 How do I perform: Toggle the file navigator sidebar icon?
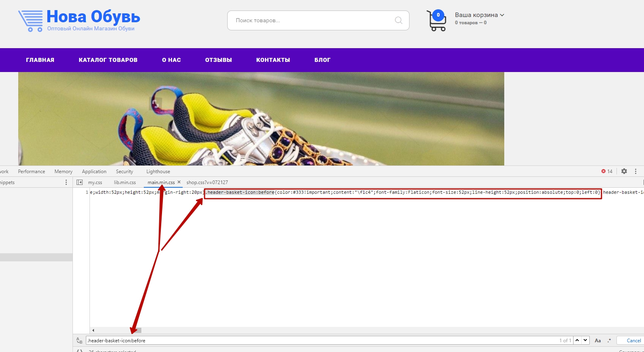point(79,182)
